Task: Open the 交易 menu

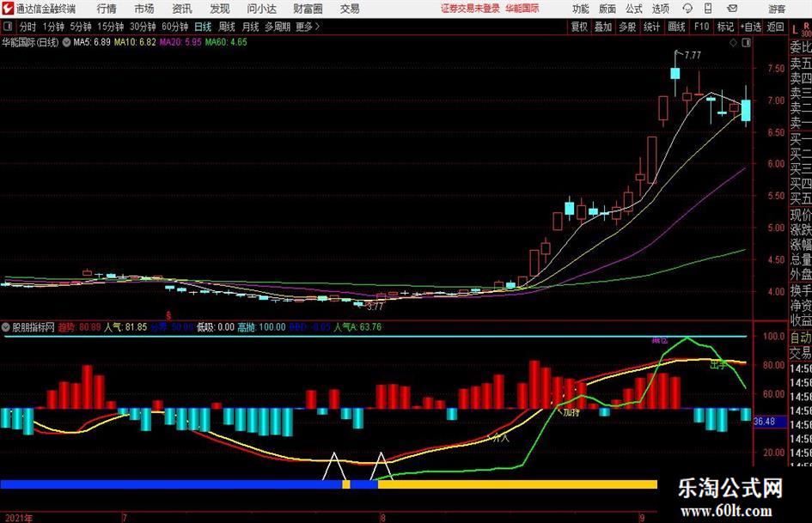Action: 350,9
